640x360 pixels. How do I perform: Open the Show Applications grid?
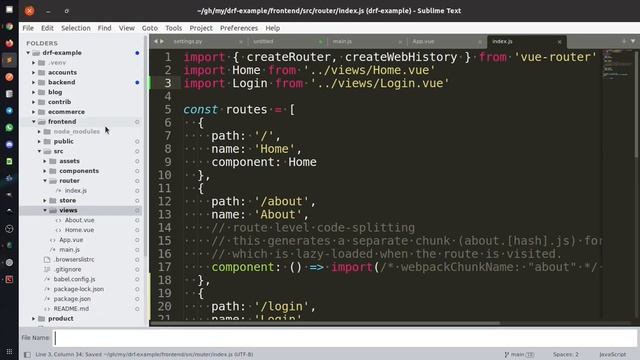pos(9,351)
